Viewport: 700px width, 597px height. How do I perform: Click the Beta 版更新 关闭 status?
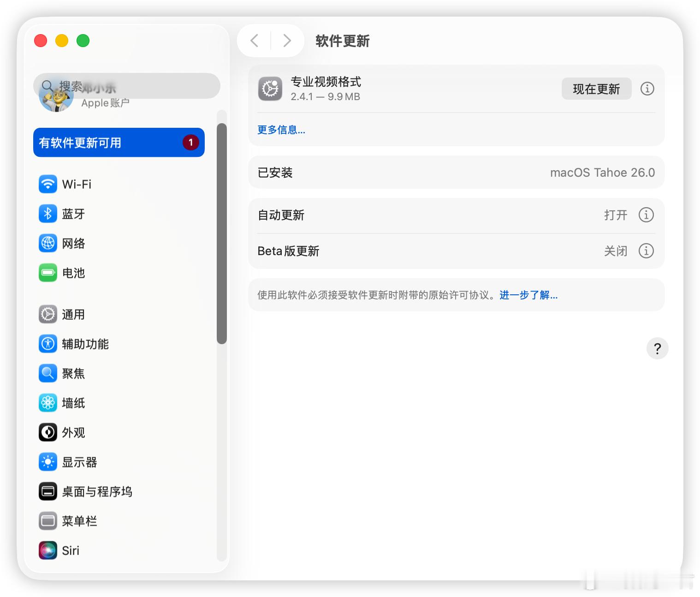tap(616, 251)
